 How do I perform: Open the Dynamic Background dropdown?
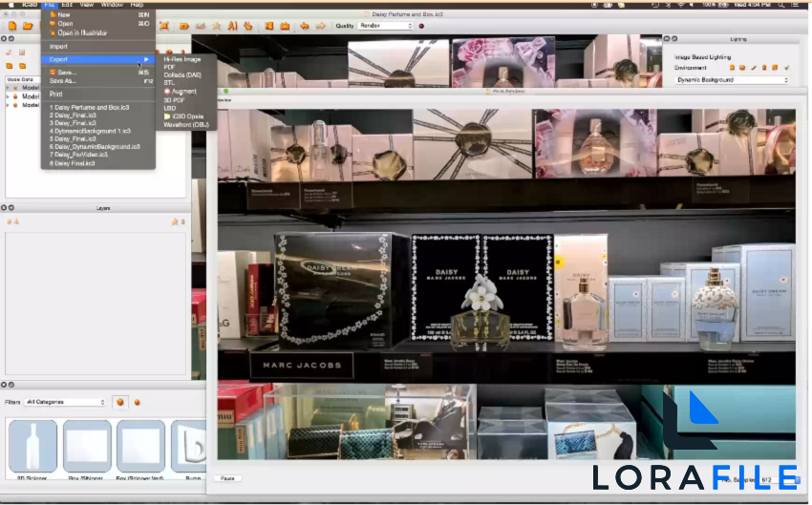pyautogui.click(x=732, y=79)
